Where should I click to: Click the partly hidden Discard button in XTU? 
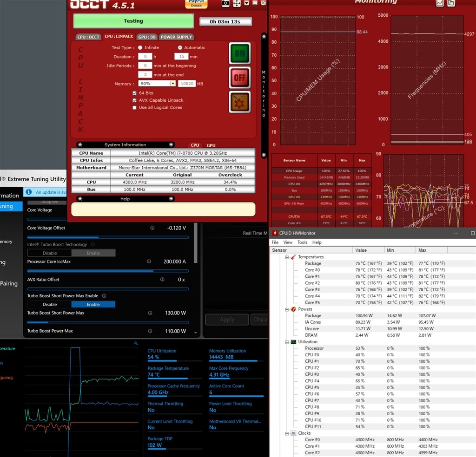tap(259, 320)
